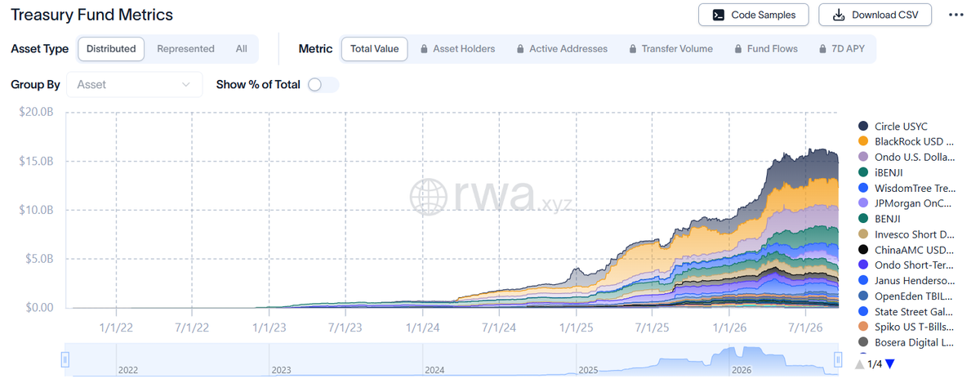Select the Total Value metric tab
The width and height of the screenshot is (980, 383).
(x=374, y=49)
